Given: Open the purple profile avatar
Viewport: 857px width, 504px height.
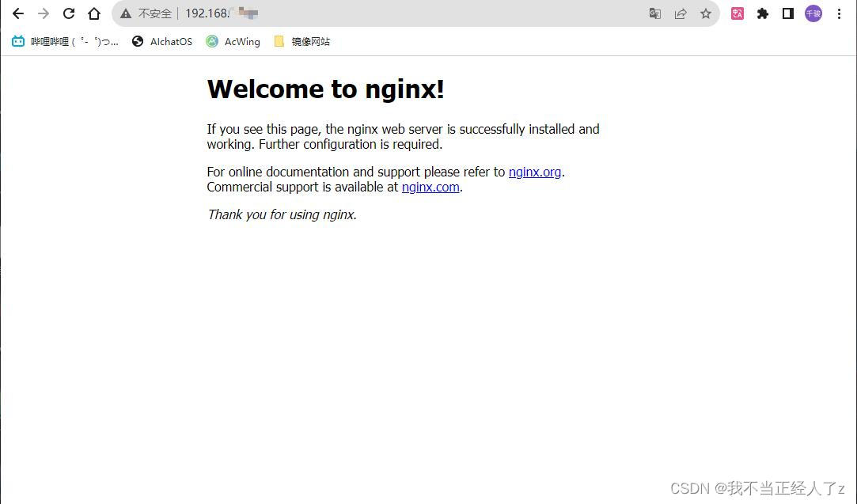Looking at the screenshot, I should pos(813,13).
